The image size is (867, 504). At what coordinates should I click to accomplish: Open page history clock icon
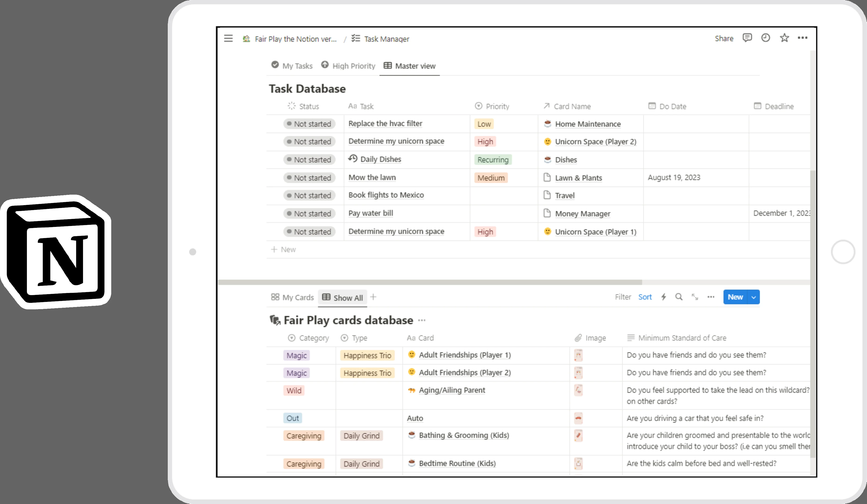click(766, 38)
